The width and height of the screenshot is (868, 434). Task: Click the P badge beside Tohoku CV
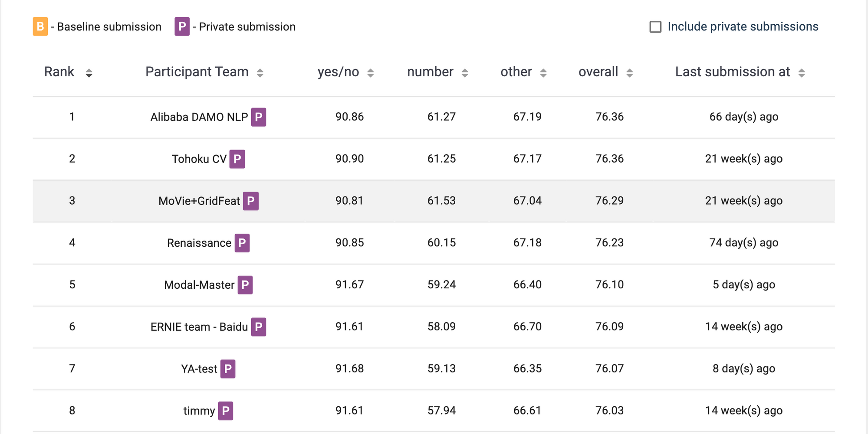[237, 159]
